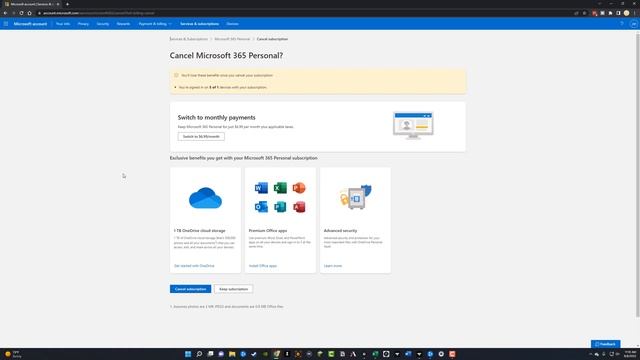The image size is (640, 360).
Task: Open Windows taskbar search
Action: point(199,354)
